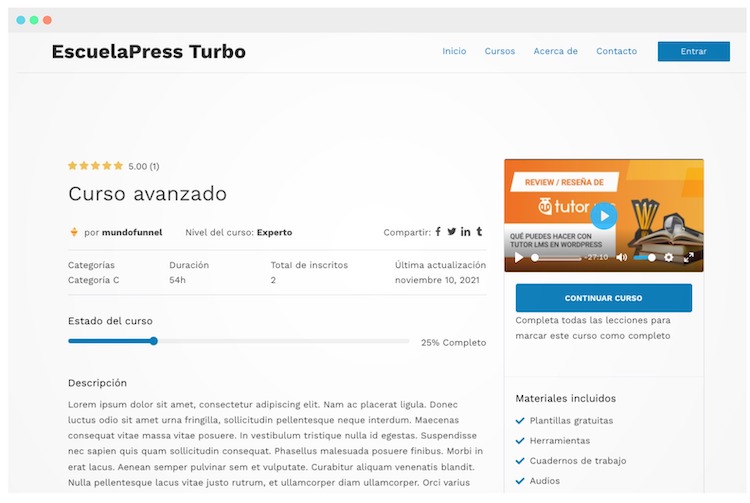Mute the video with speaker icon
This screenshot has width=750, height=503.
[x=621, y=257]
